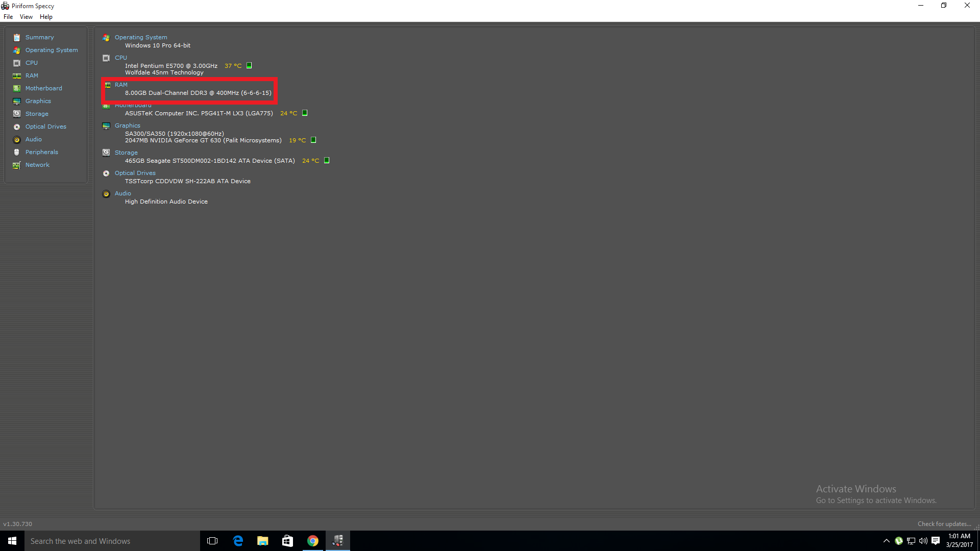Show hidden system tray icons
Screen dimensions: 980x551
point(887,541)
